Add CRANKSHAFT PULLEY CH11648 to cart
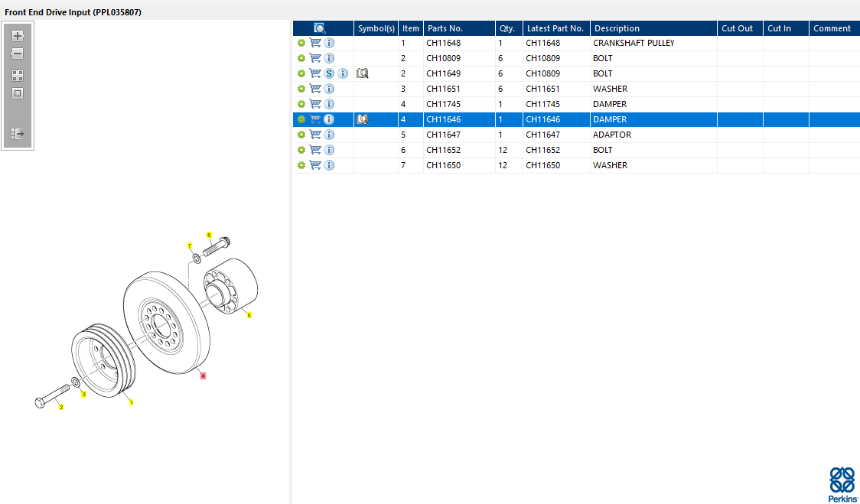This screenshot has height=504, width=860. point(315,43)
